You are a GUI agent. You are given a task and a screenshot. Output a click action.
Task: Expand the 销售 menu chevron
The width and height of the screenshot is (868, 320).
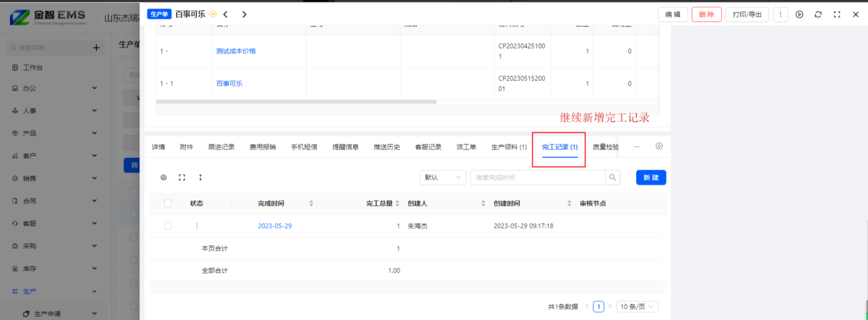[94, 178]
